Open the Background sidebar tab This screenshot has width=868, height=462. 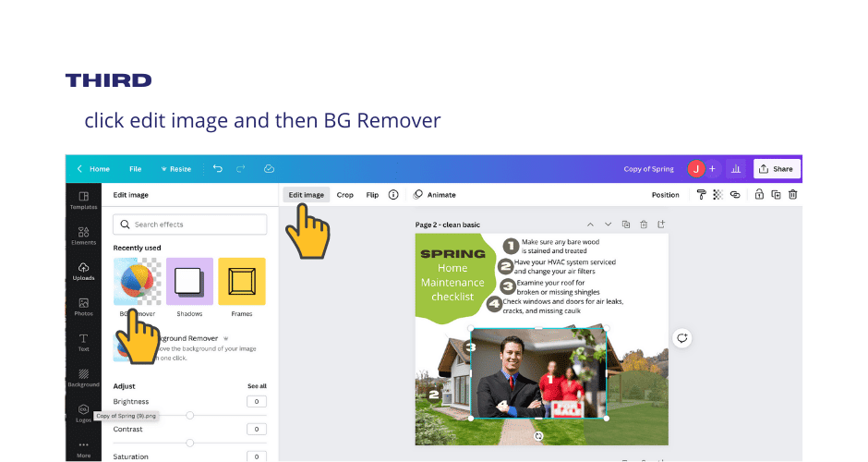click(84, 378)
